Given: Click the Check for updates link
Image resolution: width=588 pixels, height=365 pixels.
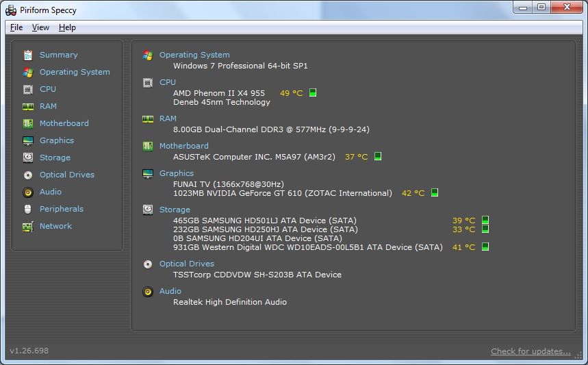Looking at the screenshot, I should tap(531, 351).
